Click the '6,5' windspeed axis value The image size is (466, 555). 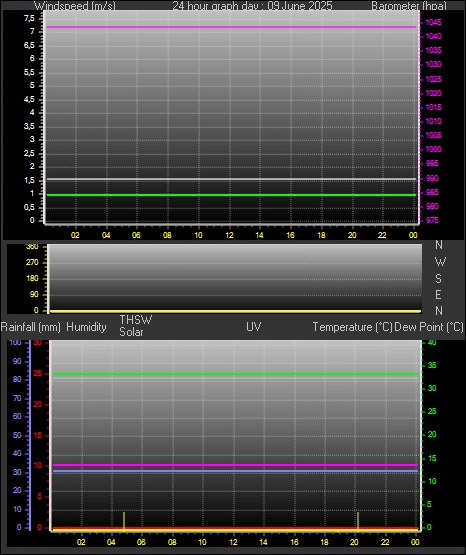pos(29,45)
